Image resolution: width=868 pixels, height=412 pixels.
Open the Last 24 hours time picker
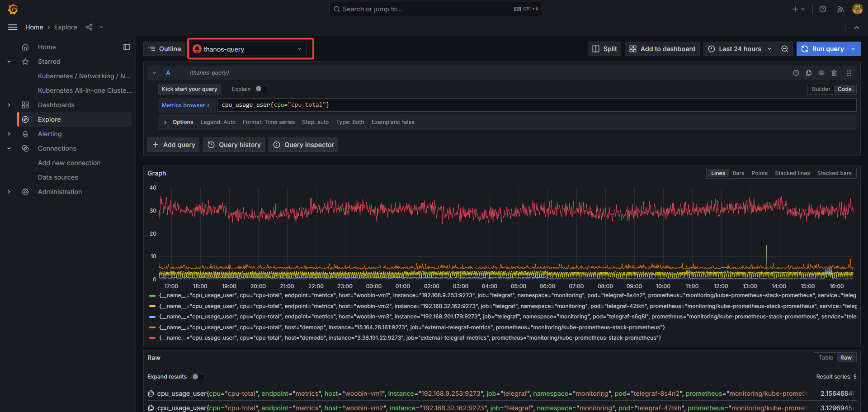(x=740, y=49)
